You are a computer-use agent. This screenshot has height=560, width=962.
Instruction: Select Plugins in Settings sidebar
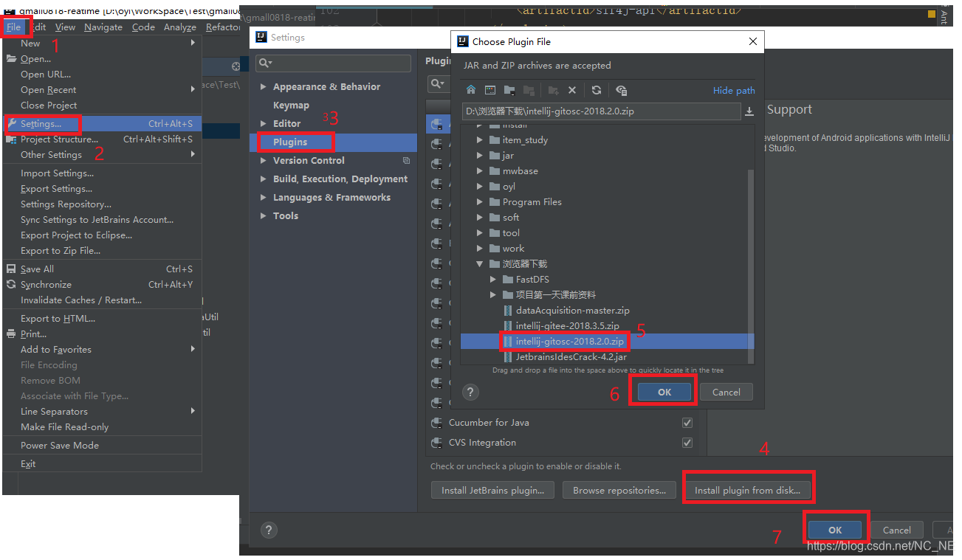click(333, 142)
